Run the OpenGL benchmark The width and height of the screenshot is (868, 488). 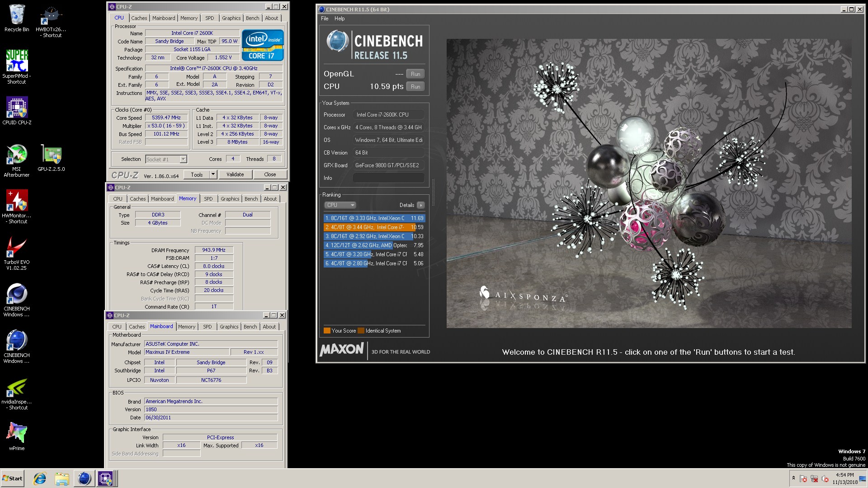pyautogui.click(x=415, y=74)
